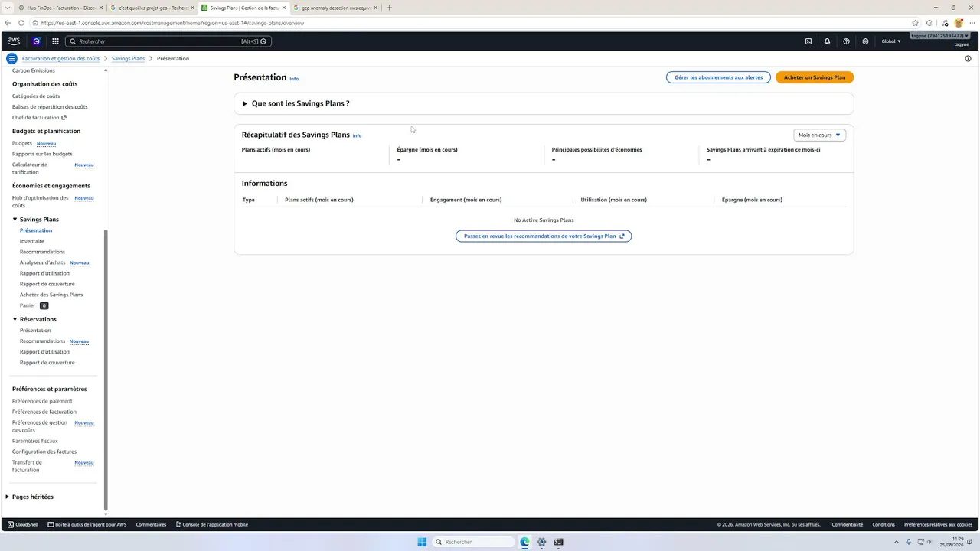Switch to the "c'est quoi les projet gcp" tab

click(x=152, y=8)
